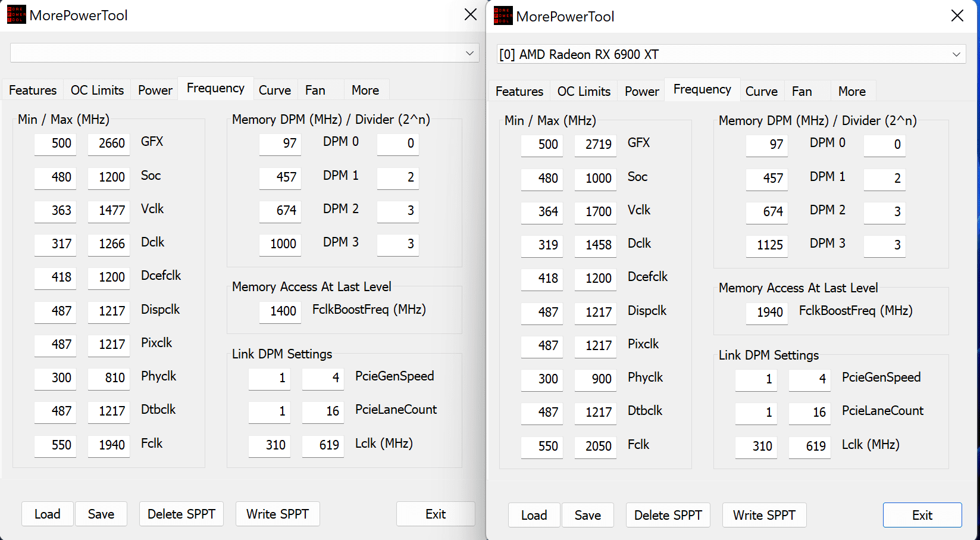Click Dclk max field 1458 in right window
Screen dimensions: 980x540
click(x=596, y=245)
